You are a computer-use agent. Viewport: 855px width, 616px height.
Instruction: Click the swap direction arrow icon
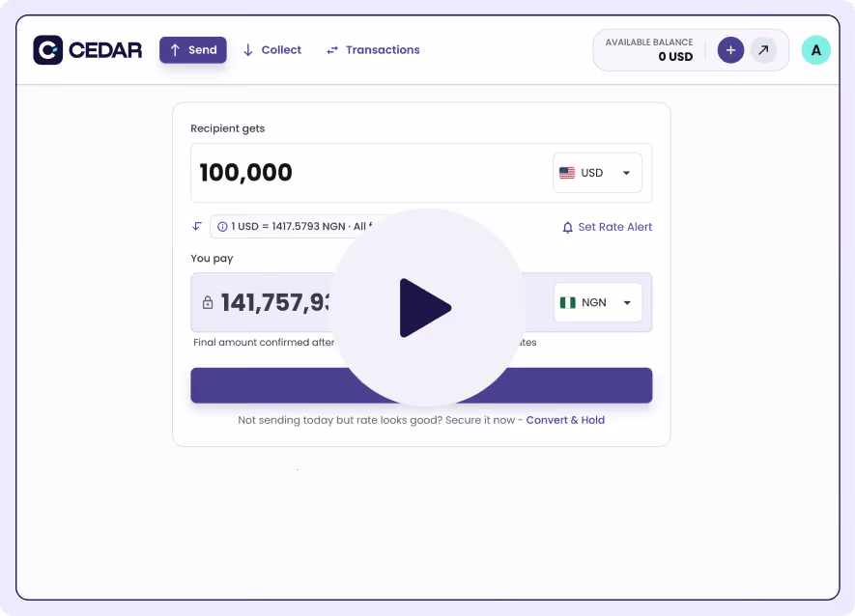click(197, 226)
